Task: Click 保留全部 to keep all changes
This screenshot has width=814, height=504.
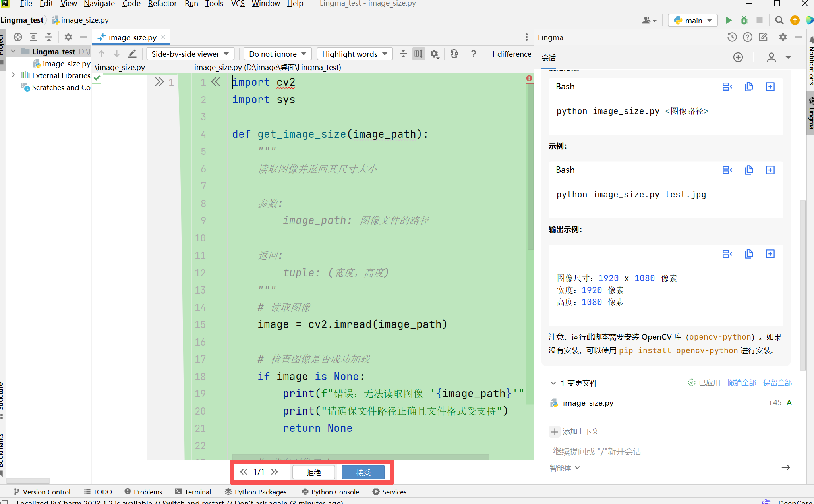Action: click(x=777, y=383)
